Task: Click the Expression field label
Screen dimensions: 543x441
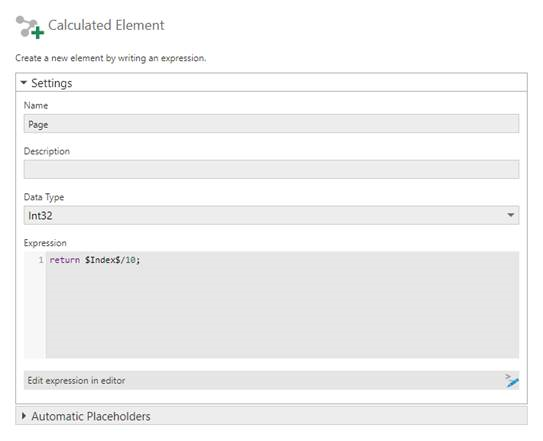Action: (x=45, y=243)
